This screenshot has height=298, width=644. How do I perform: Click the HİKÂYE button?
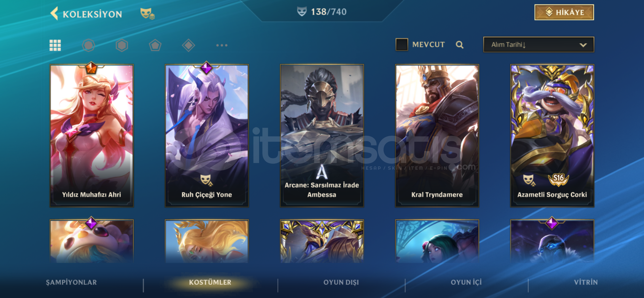(564, 12)
